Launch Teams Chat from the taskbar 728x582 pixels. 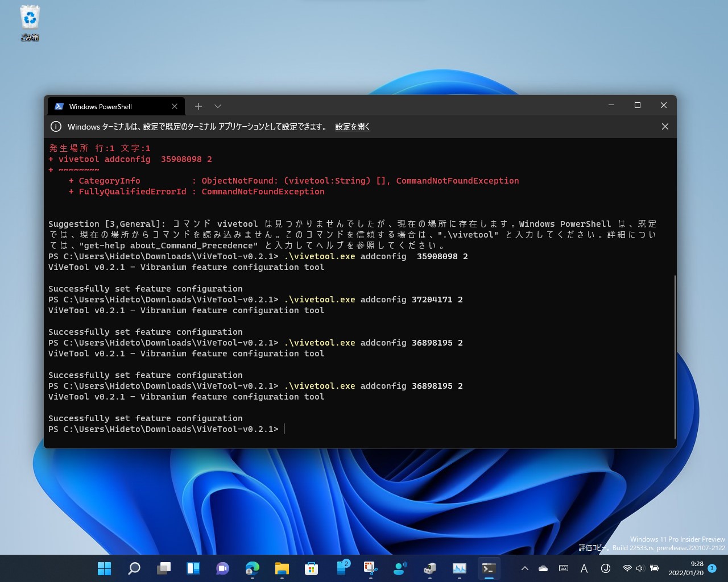[222, 568]
